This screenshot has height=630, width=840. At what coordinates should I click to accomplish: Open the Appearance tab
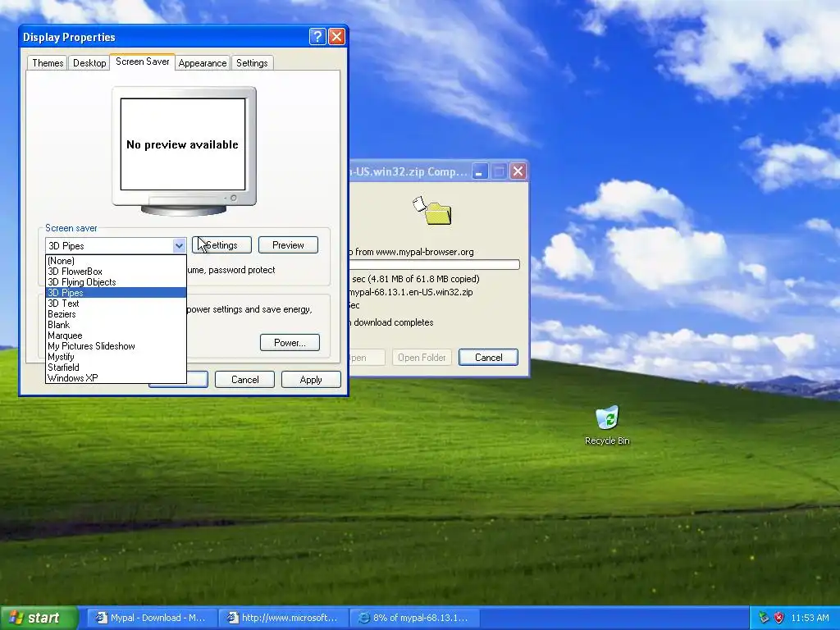(203, 63)
